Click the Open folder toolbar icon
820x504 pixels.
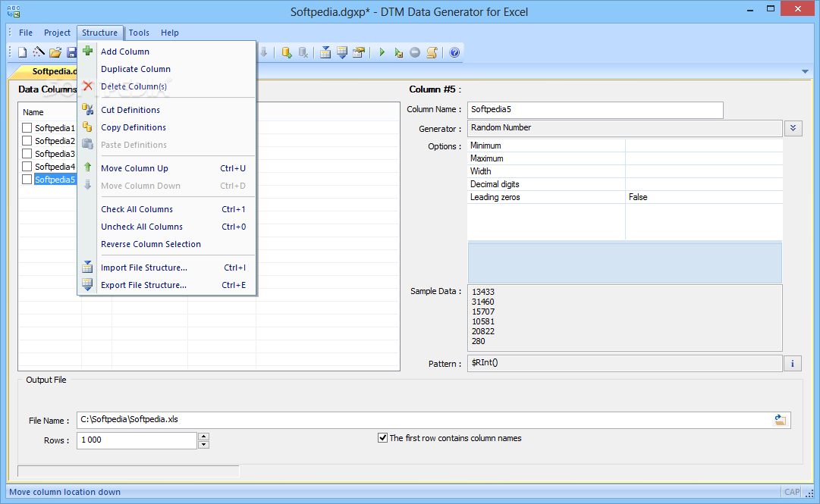55,52
